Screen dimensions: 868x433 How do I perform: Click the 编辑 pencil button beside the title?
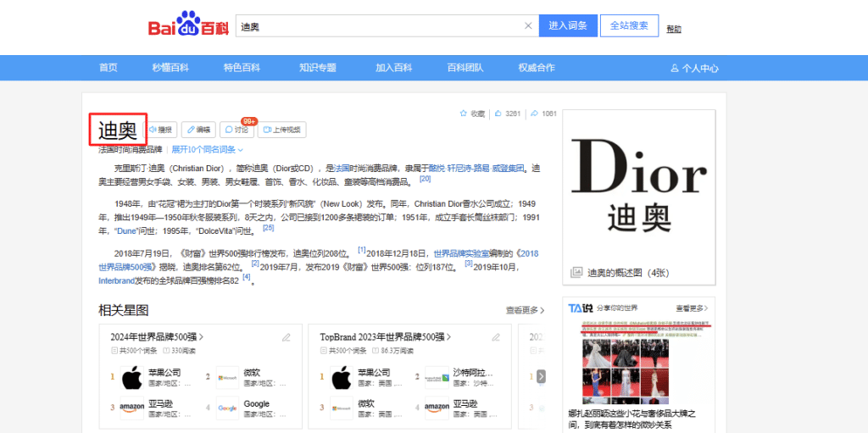(198, 130)
